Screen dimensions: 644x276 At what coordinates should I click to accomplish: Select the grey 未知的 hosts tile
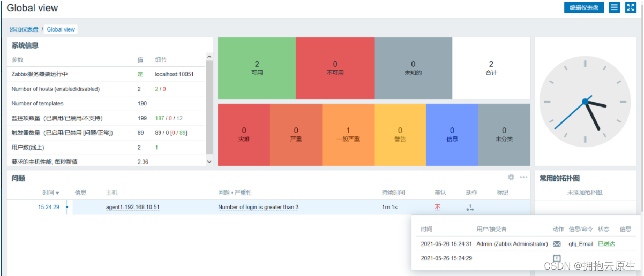[413, 68]
